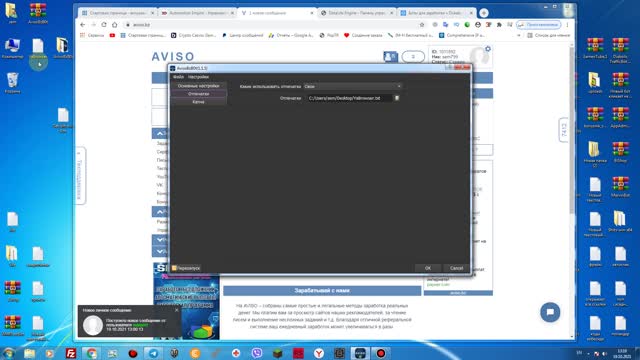This screenshot has width=640, height=360.
Task: Select the Основные настройки section
Action: (198, 86)
